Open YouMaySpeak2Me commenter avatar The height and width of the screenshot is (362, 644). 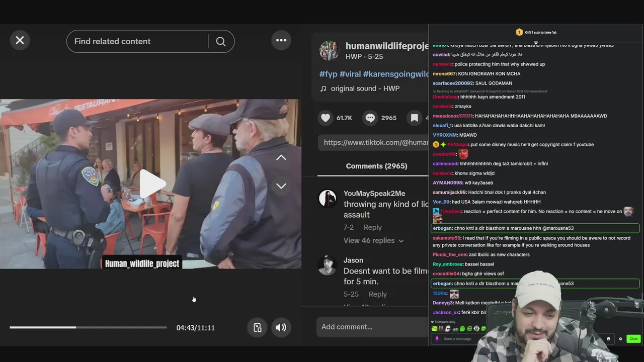click(328, 199)
